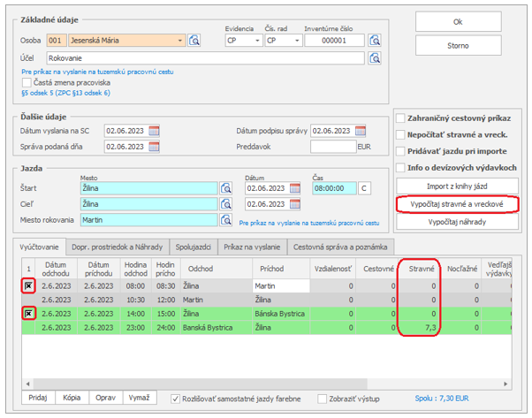The width and height of the screenshot is (532, 418).
Task: Open calendar for Dátum podpisu správy
Action: pos(361,131)
